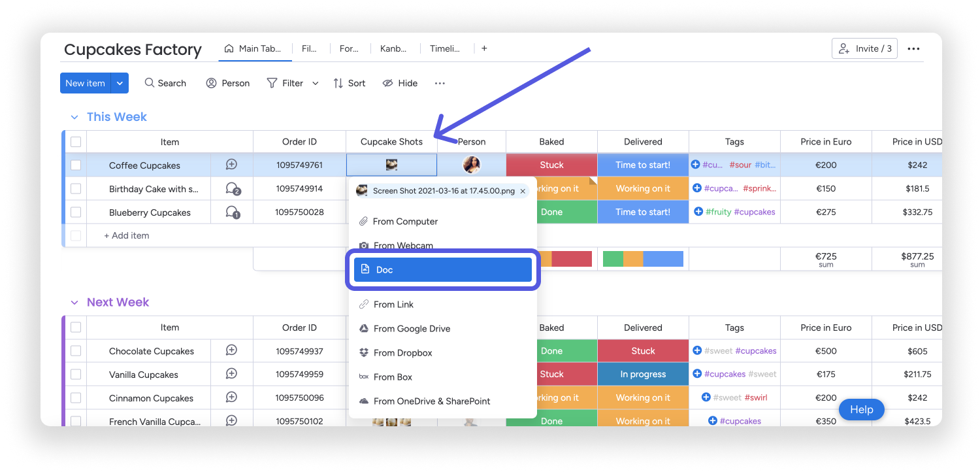Image resolution: width=980 pixels, height=472 pixels.
Task: Click the Invite / 3 button
Action: point(864,48)
